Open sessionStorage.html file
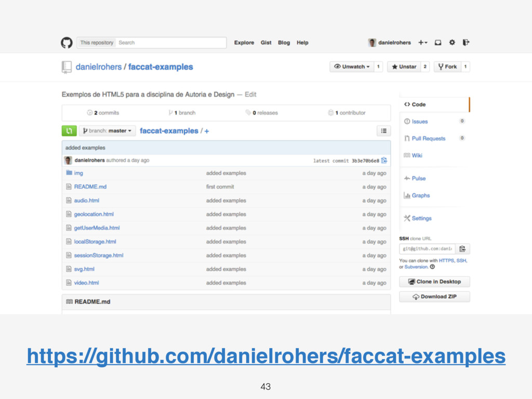The height and width of the screenshot is (399, 532). point(99,255)
